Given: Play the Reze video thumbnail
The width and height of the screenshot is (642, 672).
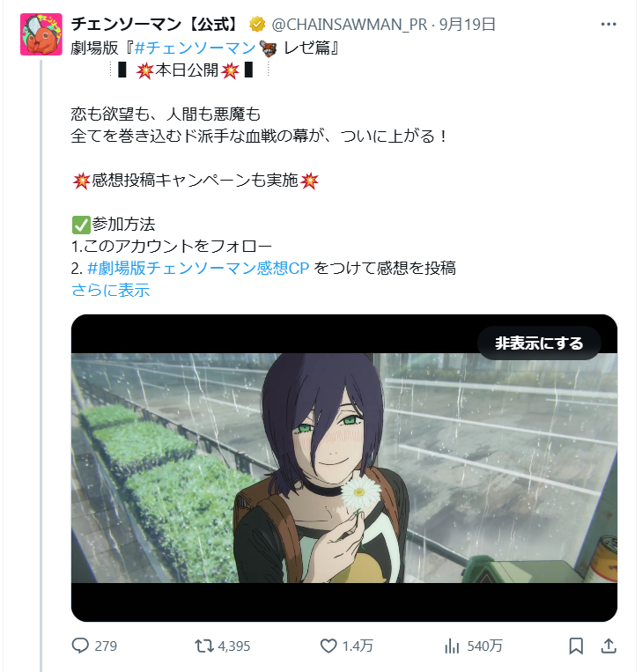Looking at the screenshot, I should (344, 468).
